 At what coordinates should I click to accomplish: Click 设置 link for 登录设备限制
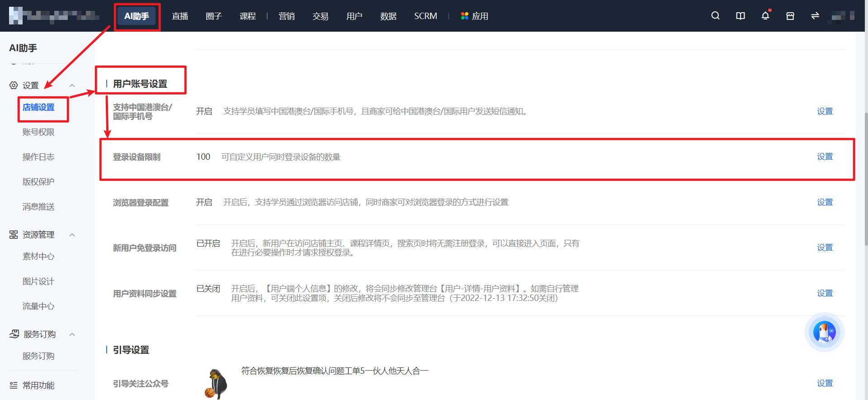pos(825,157)
